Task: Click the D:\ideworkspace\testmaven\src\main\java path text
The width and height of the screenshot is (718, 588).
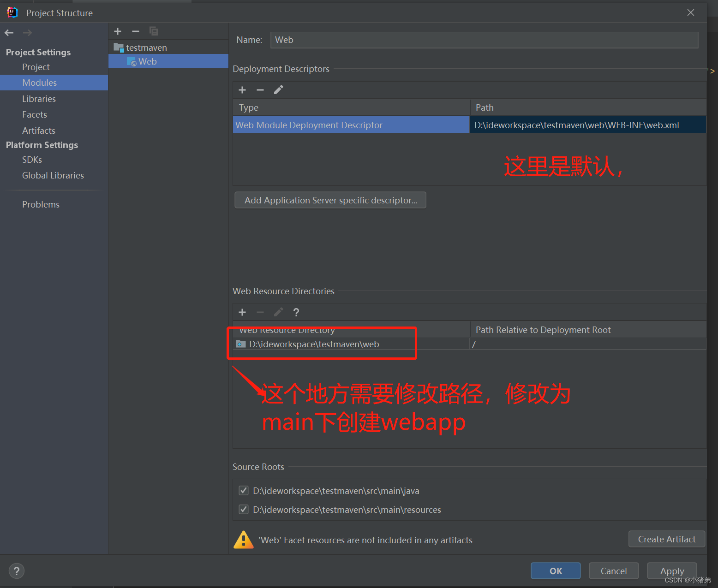Action: click(x=336, y=491)
